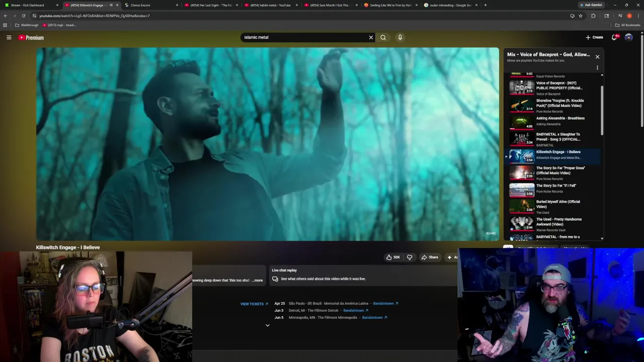Viewport: 644px width, 362px height.
Task: Close the Mix playlist panel
Action: click(x=597, y=57)
